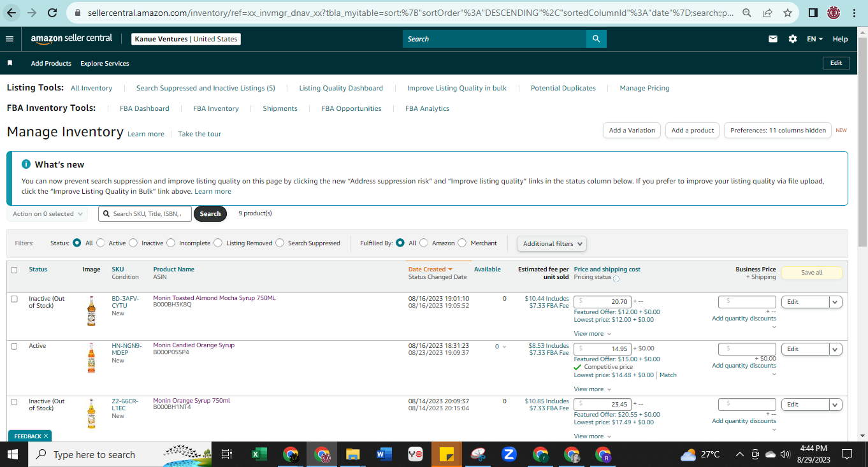Check the box for Monin Toasted Almond Mocha Syrup
The image size is (868, 467).
coord(14,299)
